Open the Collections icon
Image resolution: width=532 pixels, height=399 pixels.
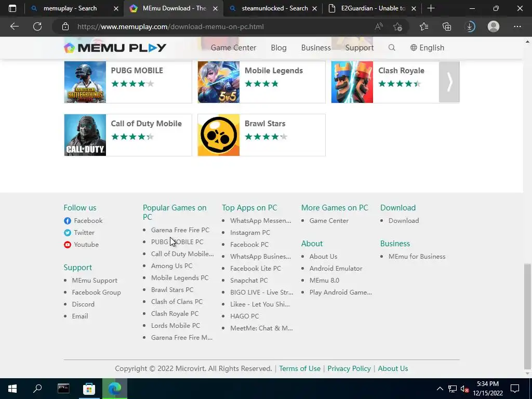pyautogui.click(x=447, y=26)
